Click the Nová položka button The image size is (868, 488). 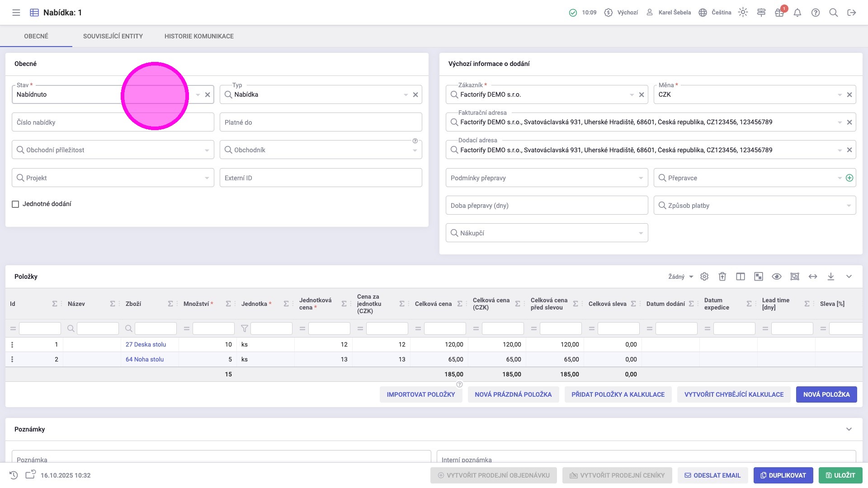826,394
